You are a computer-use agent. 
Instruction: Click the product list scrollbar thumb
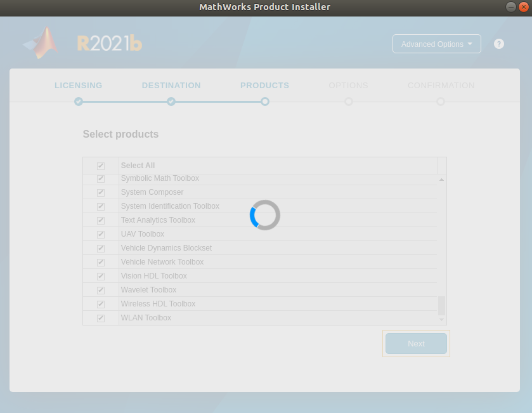pos(441,306)
